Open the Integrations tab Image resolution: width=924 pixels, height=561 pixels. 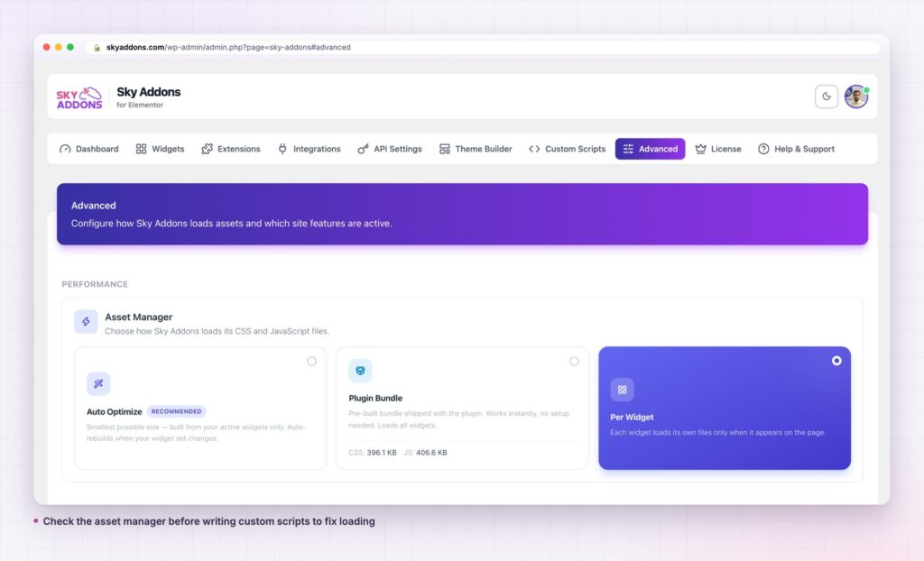point(310,149)
